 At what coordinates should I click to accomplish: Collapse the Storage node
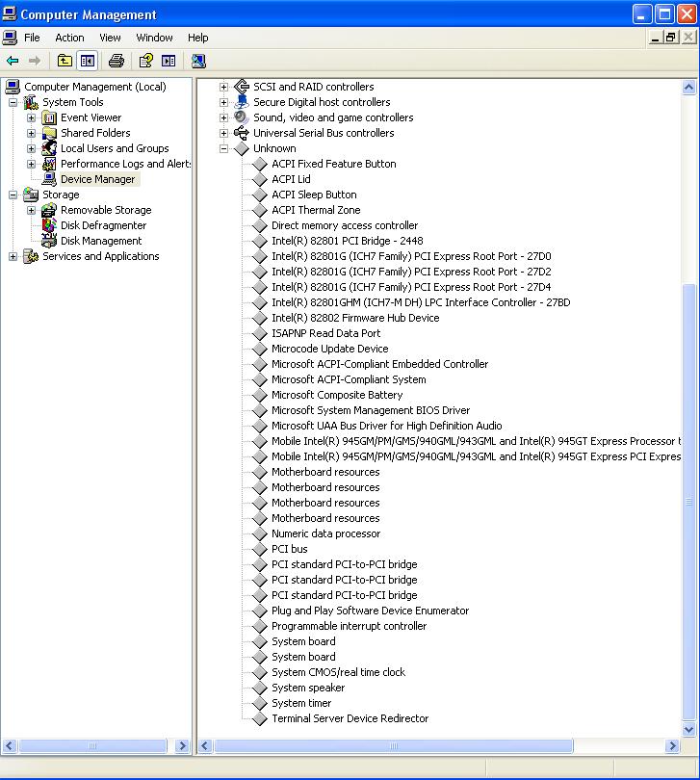[13, 195]
